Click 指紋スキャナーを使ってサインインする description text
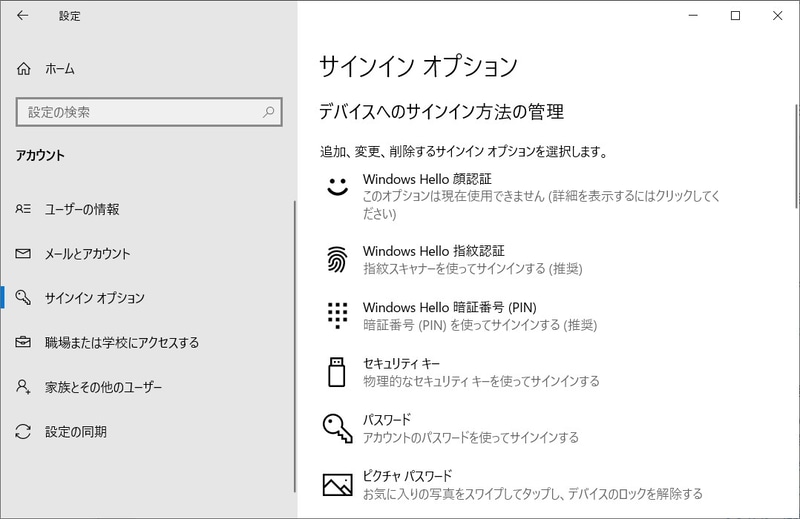Image resolution: width=800 pixels, height=519 pixels. click(x=472, y=268)
